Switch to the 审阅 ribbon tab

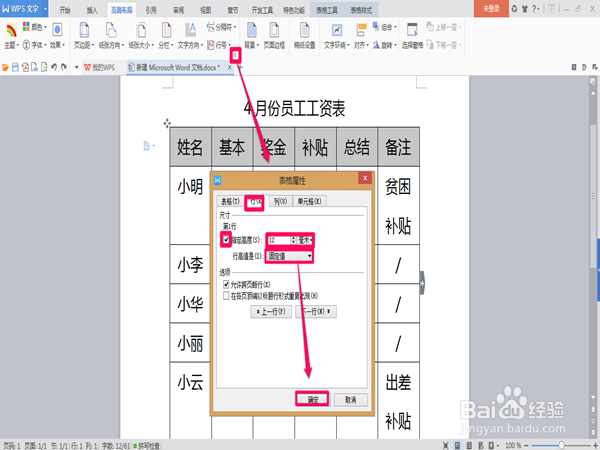179,10
